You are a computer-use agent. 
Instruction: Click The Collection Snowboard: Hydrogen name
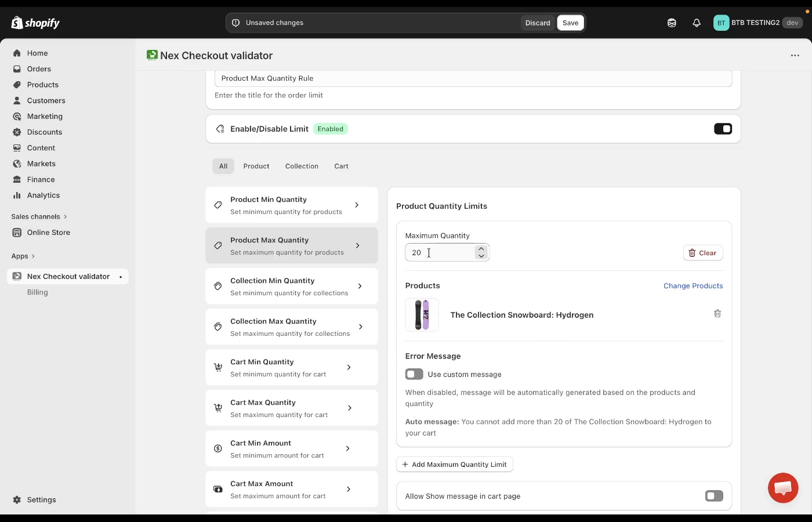point(522,315)
